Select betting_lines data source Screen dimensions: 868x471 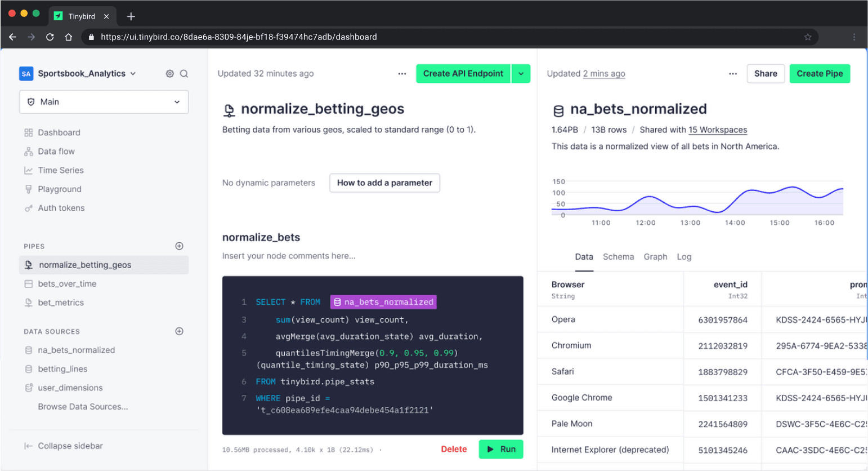point(62,369)
